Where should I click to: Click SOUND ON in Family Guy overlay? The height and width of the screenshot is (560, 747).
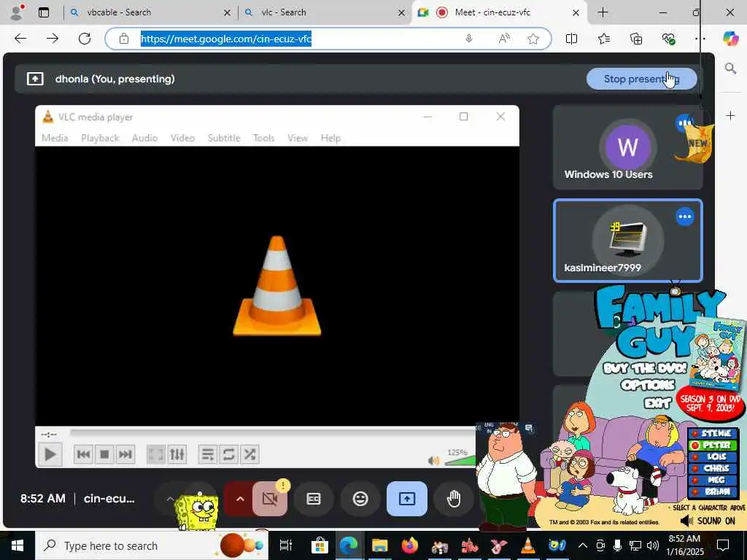(708, 521)
